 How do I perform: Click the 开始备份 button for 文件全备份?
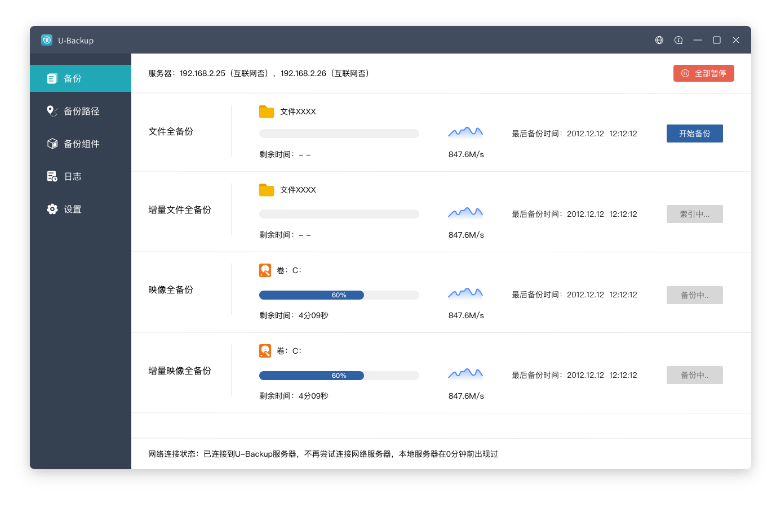[694, 133]
